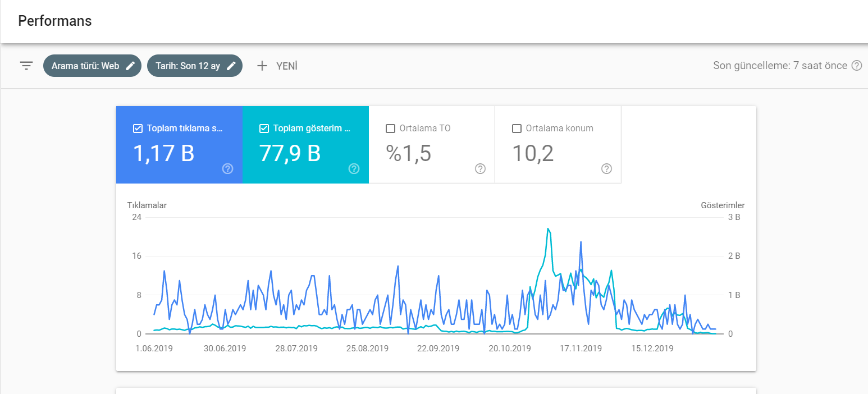The image size is (868, 394).
Task: Uncheck the Toplam tıklama sayısı checkbox
Action: point(138,129)
